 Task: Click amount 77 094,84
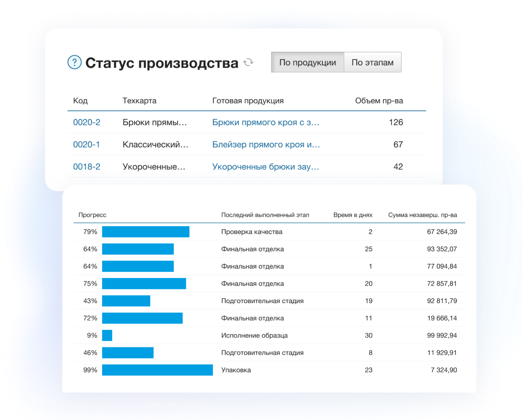pyautogui.click(x=442, y=266)
